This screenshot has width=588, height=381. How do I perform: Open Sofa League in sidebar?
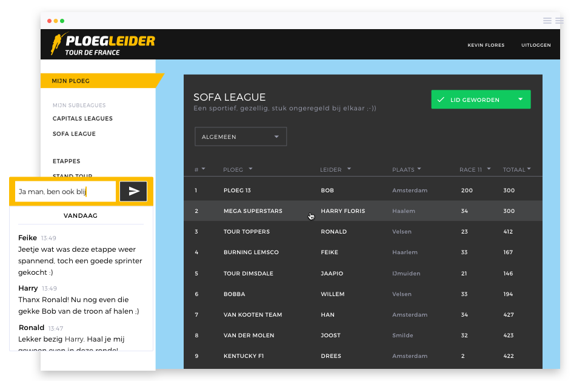click(x=74, y=133)
